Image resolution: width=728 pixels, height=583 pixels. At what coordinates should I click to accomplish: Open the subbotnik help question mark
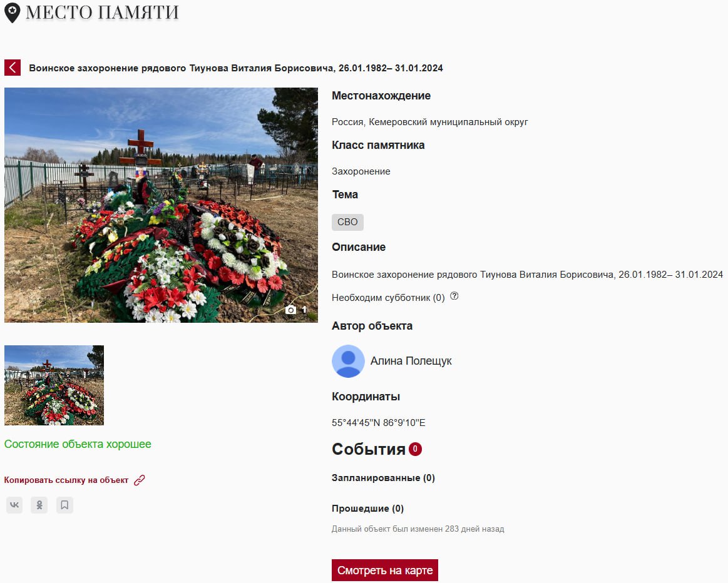click(454, 296)
